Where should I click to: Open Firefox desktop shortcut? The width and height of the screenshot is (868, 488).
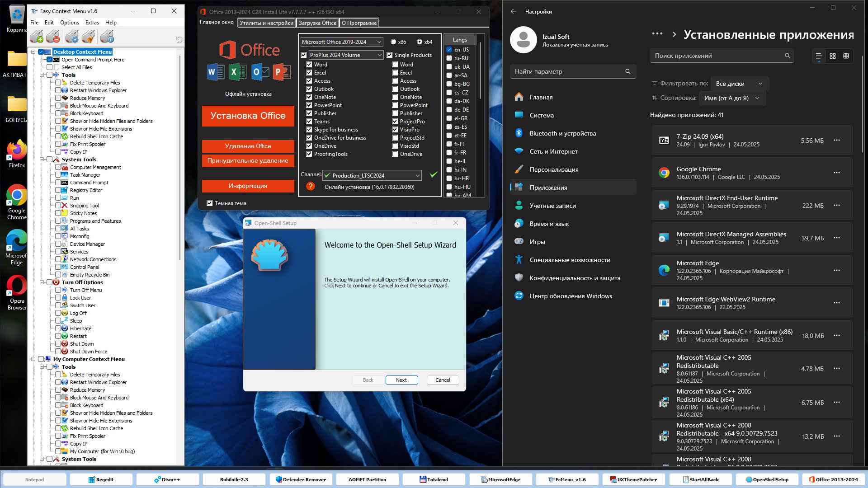coord(17,155)
